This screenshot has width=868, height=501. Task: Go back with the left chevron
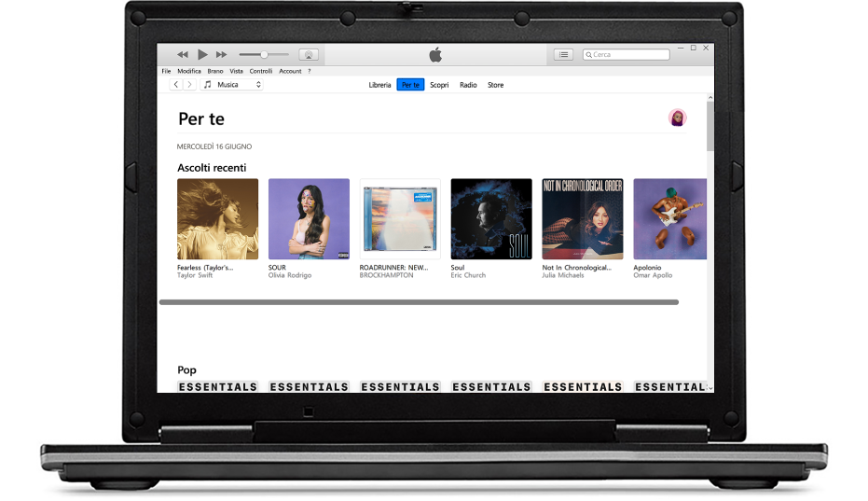tap(176, 84)
